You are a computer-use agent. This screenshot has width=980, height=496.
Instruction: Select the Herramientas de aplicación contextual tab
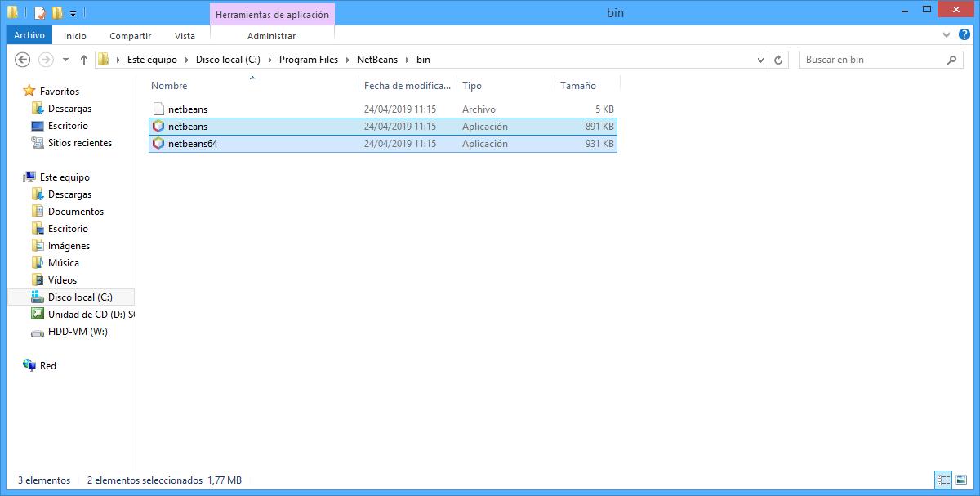pos(272,14)
